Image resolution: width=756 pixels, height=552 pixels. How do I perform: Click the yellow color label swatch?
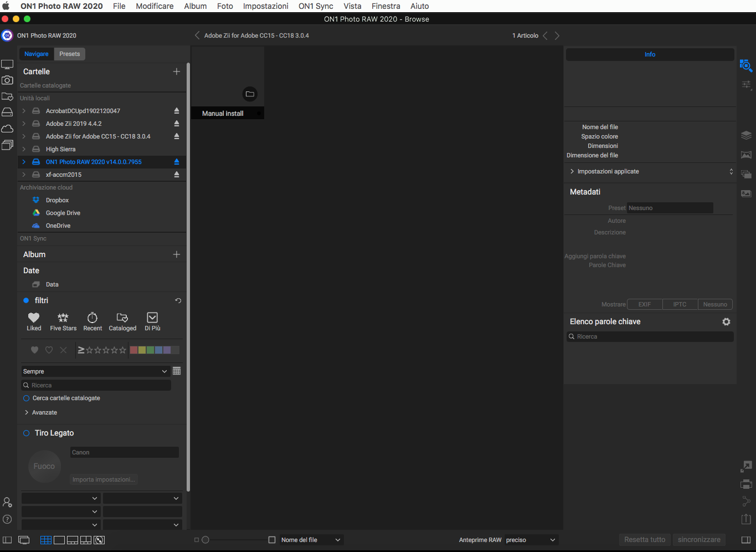point(142,350)
